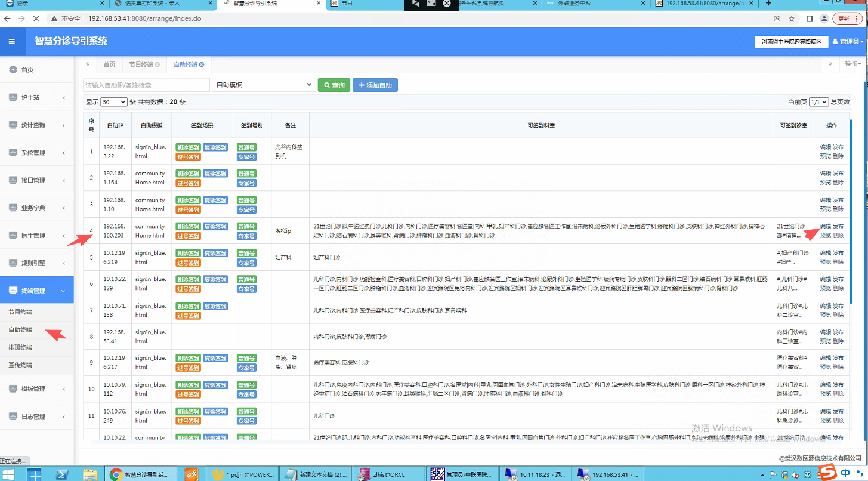
Task: Select 排班终端 in the sidebar submenu
Action: (x=20, y=347)
